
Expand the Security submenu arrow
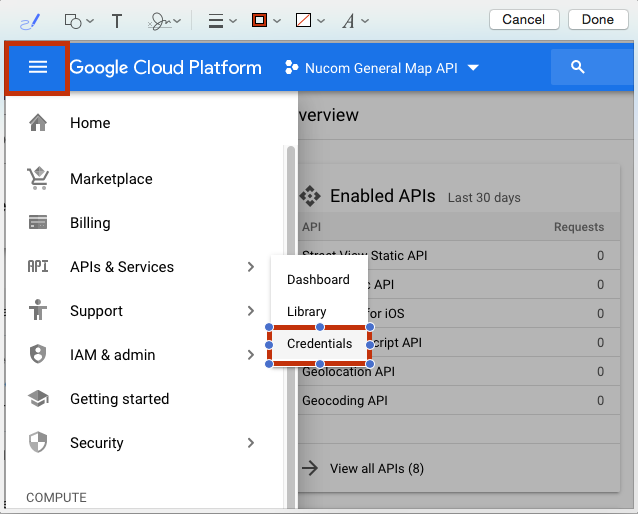tap(250, 443)
